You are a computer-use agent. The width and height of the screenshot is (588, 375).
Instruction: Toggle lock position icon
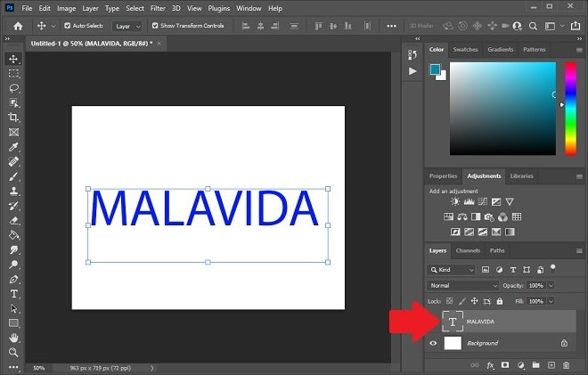474,301
